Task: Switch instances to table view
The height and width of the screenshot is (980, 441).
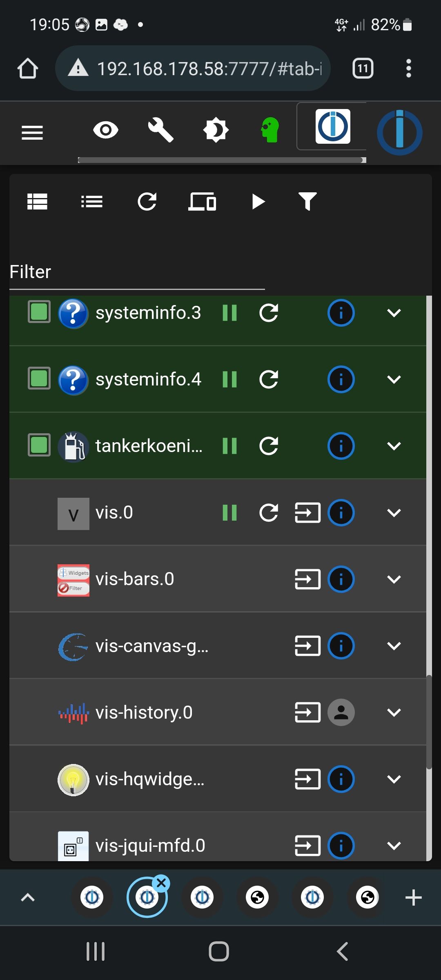Action: coord(37,202)
